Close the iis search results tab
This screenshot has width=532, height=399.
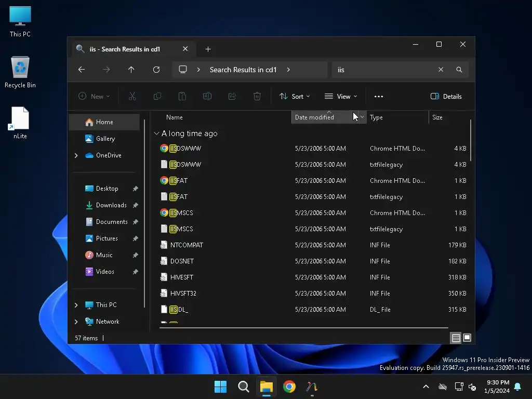(x=185, y=49)
